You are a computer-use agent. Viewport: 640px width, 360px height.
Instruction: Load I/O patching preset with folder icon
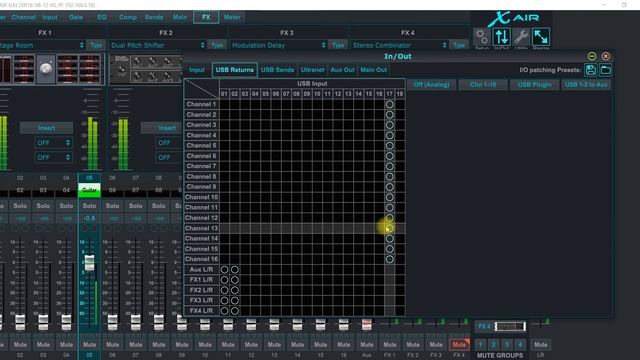pyautogui.click(x=606, y=70)
